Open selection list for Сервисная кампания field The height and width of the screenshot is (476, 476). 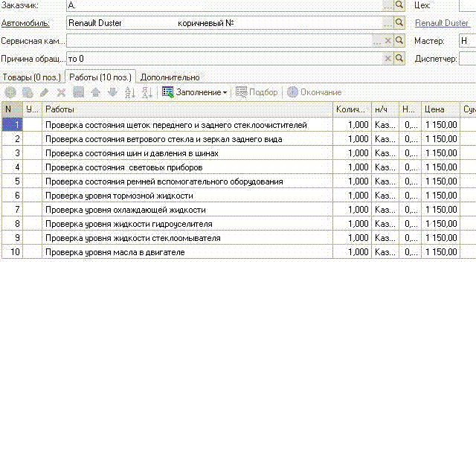[377, 40]
